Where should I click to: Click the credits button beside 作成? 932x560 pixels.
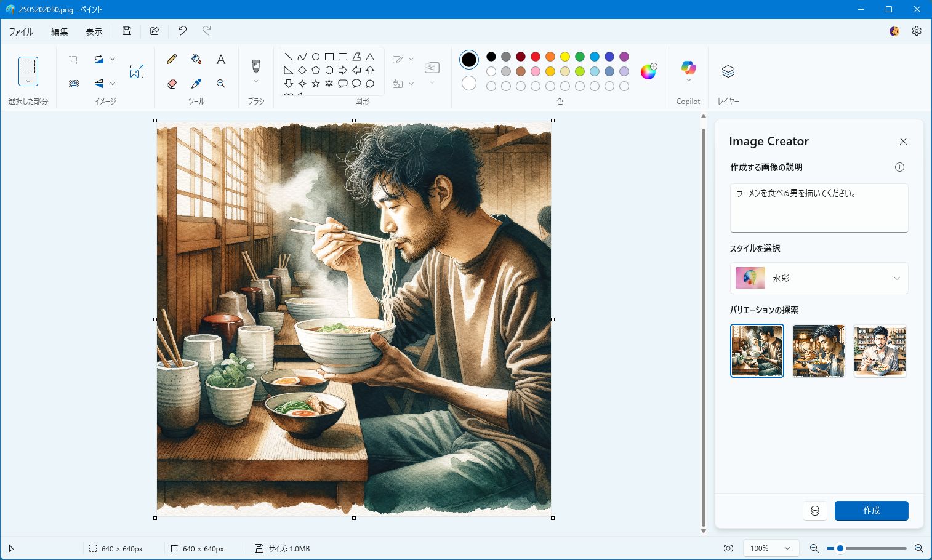pyautogui.click(x=815, y=511)
